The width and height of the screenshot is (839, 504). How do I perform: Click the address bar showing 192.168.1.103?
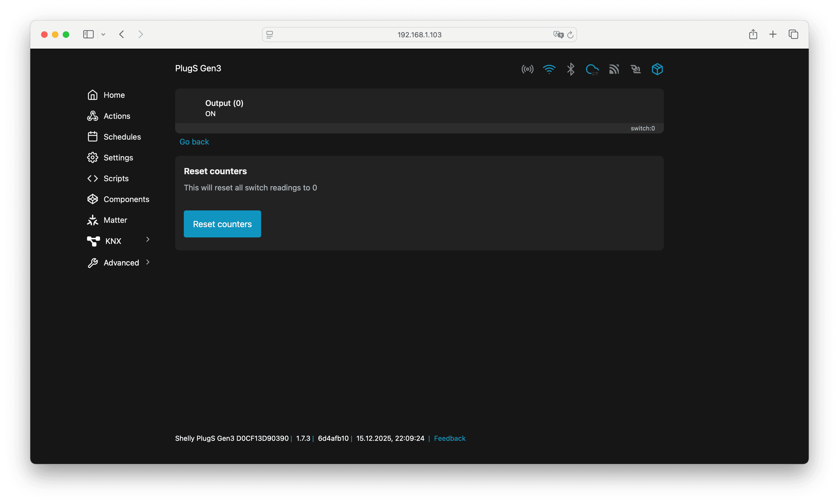(x=419, y=35)
